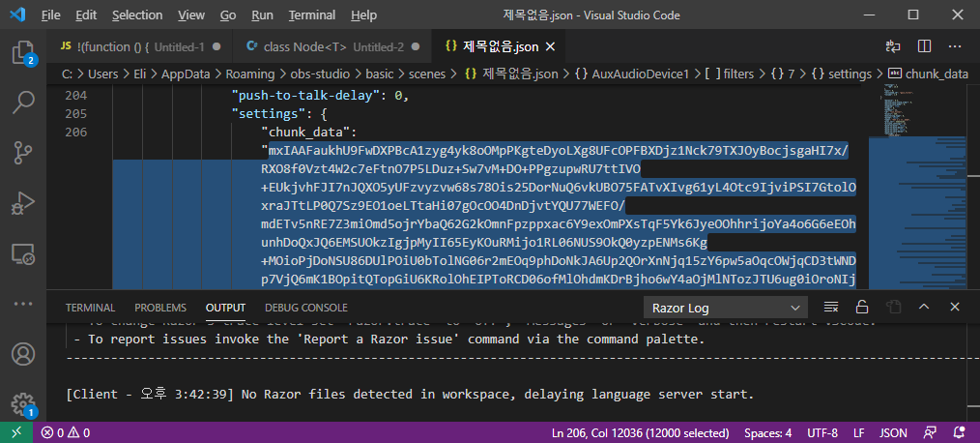980x443 pixels.
Task: Change file encoding UTF-8
Action: [821, 432]
